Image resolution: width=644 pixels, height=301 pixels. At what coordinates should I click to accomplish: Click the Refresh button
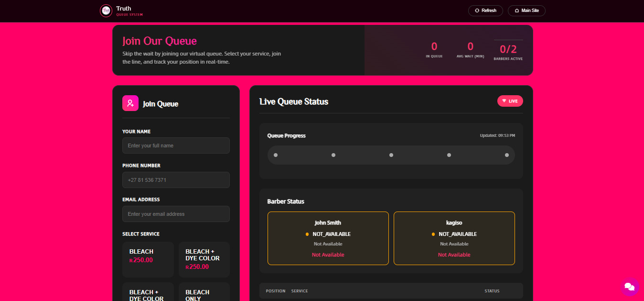coord(485,11)
